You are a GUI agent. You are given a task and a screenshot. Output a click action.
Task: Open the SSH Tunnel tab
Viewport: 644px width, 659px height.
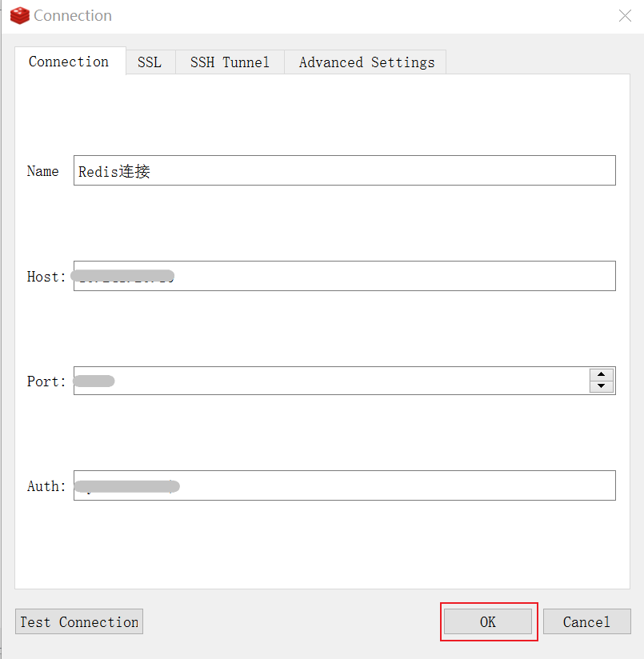click(x=230, y=62)
